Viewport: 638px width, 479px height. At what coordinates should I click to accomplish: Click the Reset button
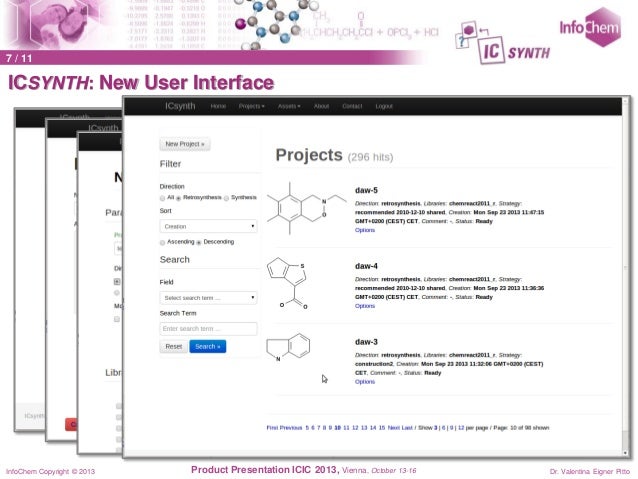point(174,346)
